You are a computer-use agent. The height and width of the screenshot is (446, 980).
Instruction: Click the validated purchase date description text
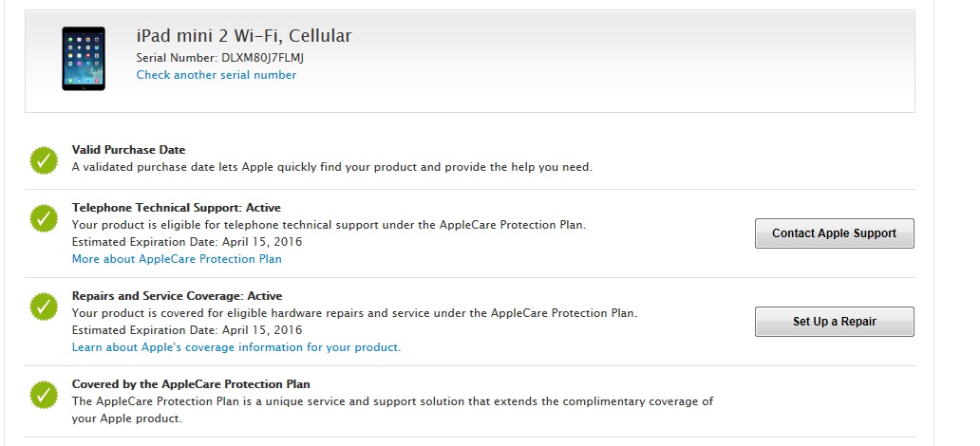tap(332, 167)
